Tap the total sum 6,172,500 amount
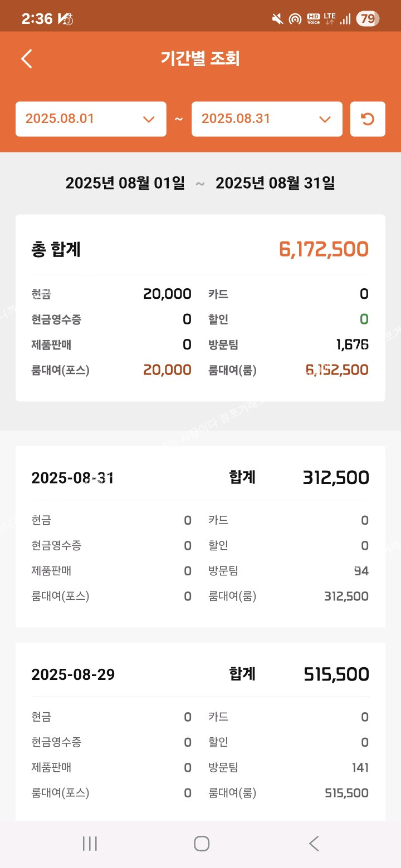This screenshot has width=401, height=868. pyautogui.click(x=324, y=249)
